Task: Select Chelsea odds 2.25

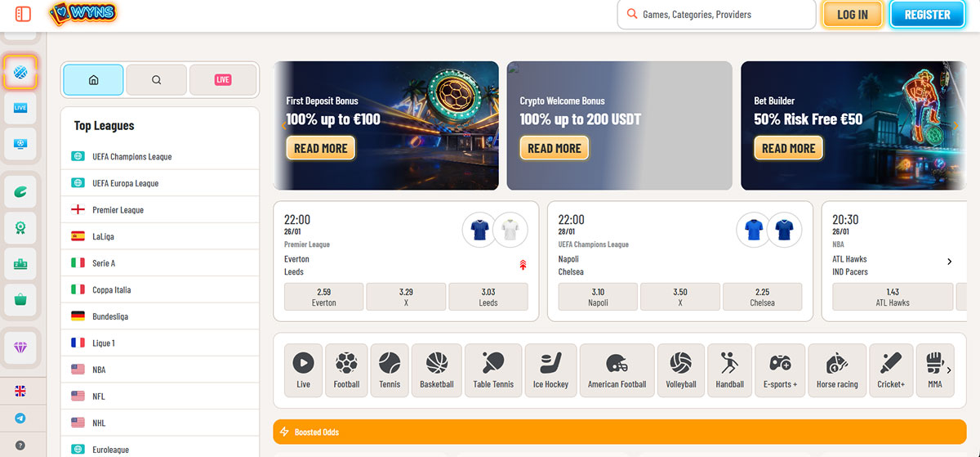Action: [x=762, y=297]
